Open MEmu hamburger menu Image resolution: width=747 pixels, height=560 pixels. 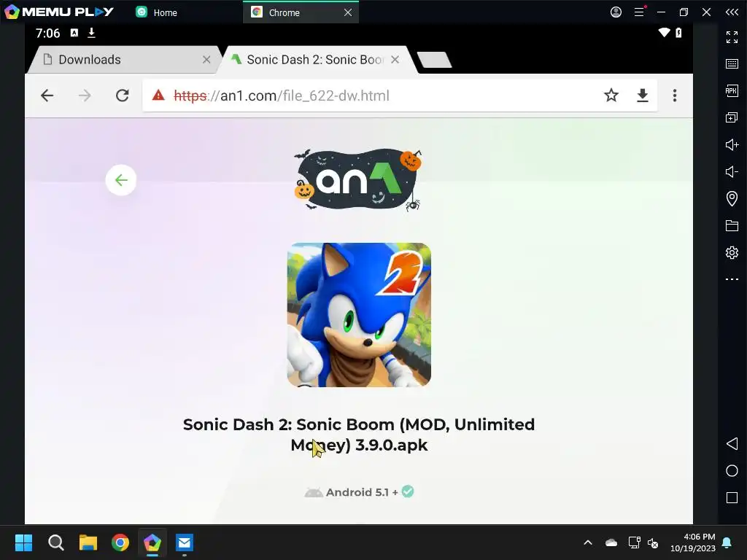639,12
